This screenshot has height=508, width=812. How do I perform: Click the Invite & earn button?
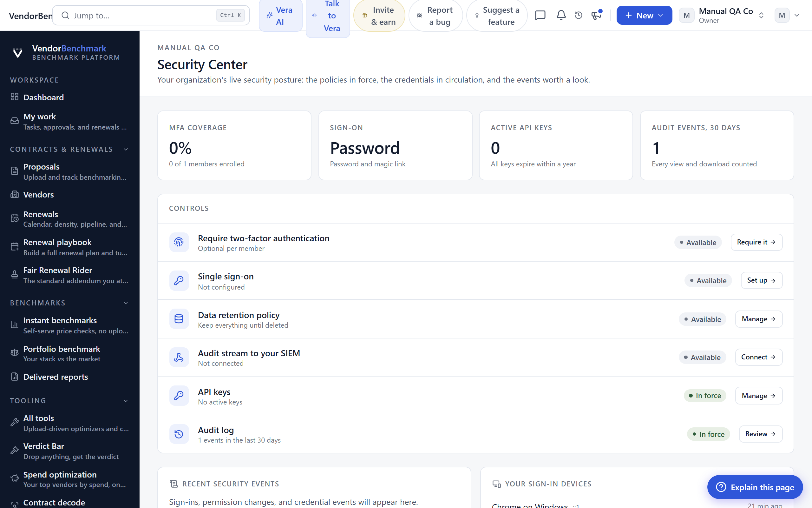[379, 16]
